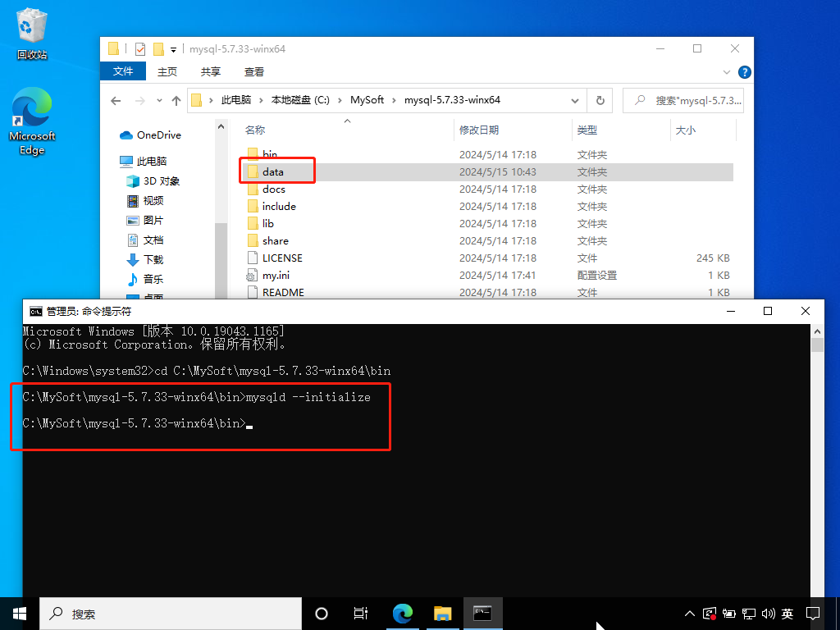The width and height of the screenshot is (840, 630).
Task: Select 3D 对象 in the navigation pane
Action: 161,180
